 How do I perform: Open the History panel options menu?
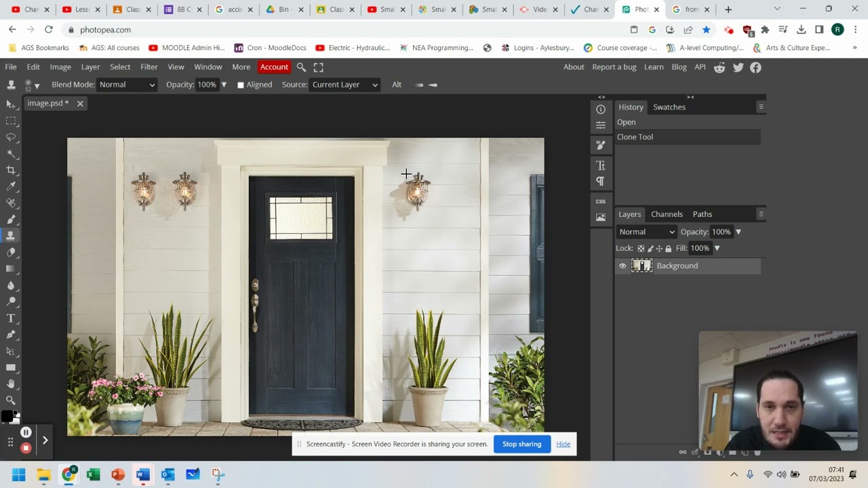(x=761, y=107)
